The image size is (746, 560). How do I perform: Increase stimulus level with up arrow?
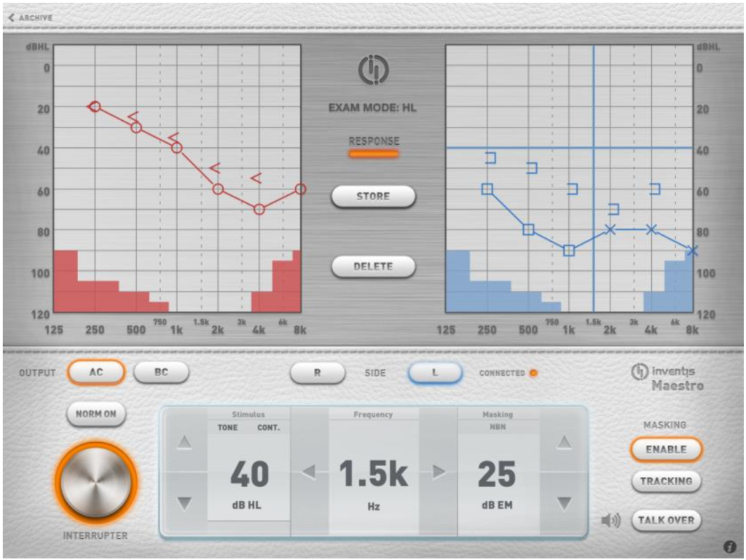point(184,443)
